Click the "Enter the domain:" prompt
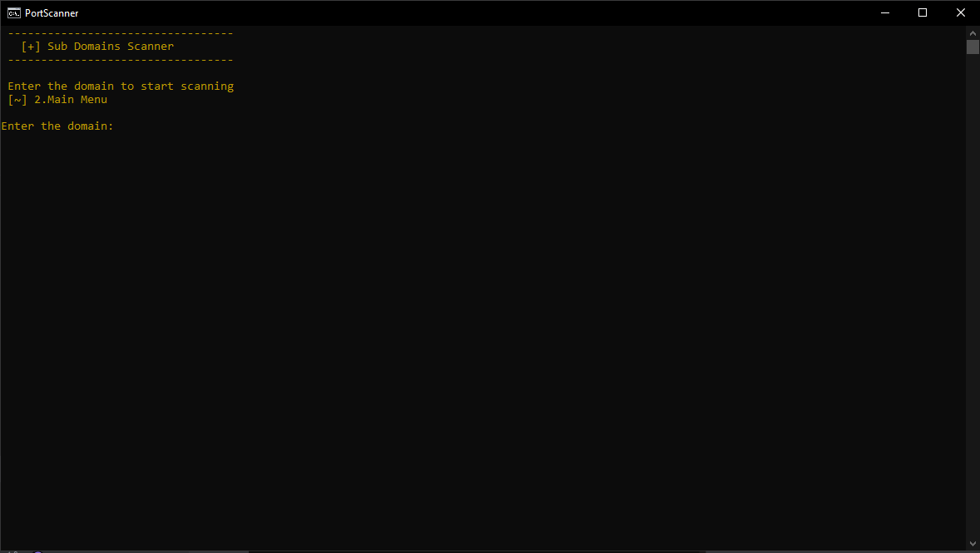Image resolution: width=980 pixels, height=553 pixels. tap(57, 126)
